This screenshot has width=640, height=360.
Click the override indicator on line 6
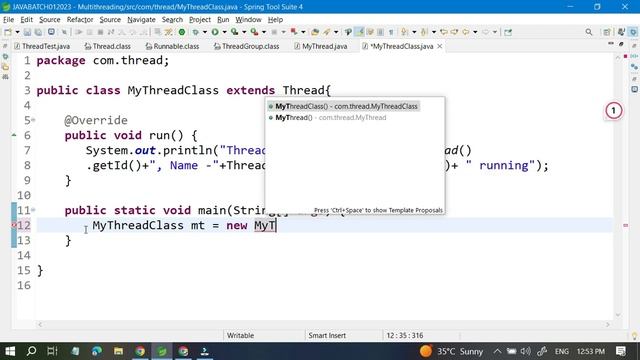(14, 135)
